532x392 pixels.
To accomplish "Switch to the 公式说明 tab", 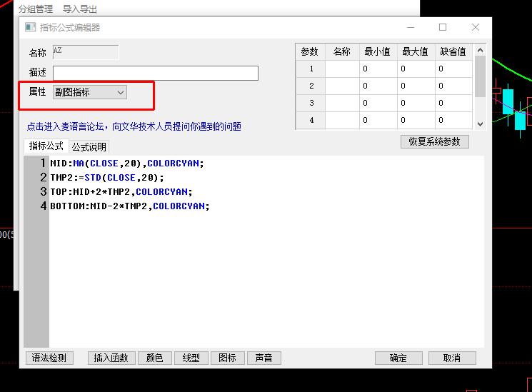I will (x=89, y=147).
